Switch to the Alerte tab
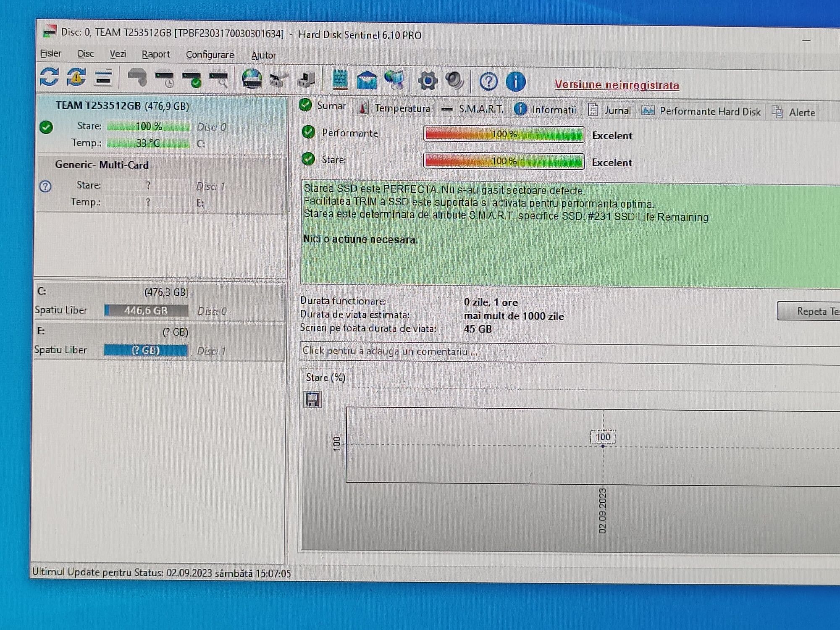The height and width of the screenshot is (630, 840). coord(794,113)
